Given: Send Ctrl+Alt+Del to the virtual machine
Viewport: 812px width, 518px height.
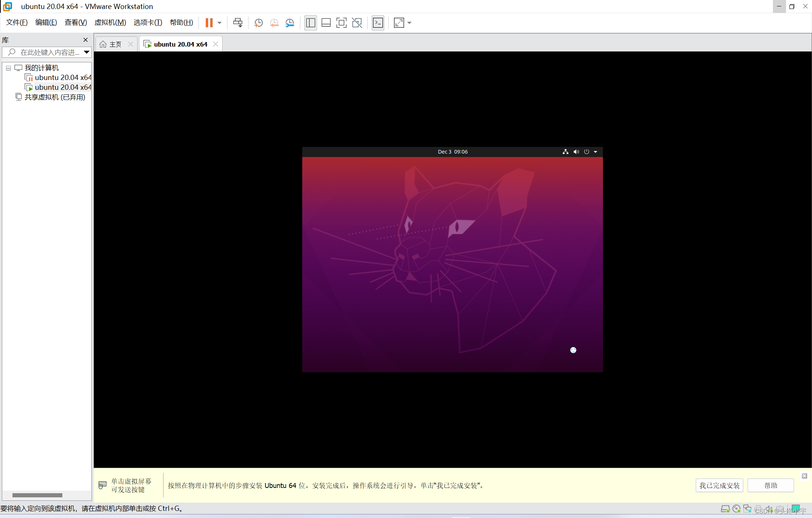Looking at the screenshot, I should point(238,23).
